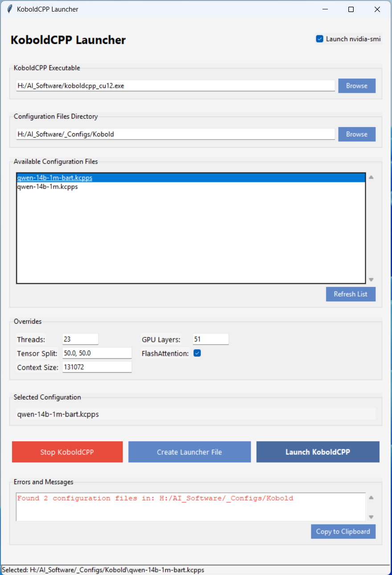The image size is (392, 575).
Task: Minimize the KoboldCPP Launcher window
Action: click(x=325, y=9)
